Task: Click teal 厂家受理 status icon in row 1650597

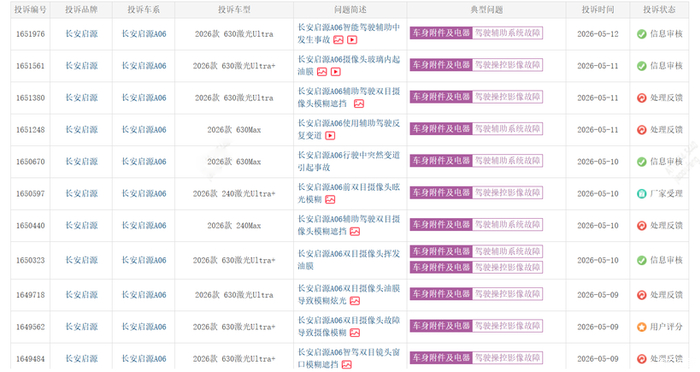Action: pos(642,194)
